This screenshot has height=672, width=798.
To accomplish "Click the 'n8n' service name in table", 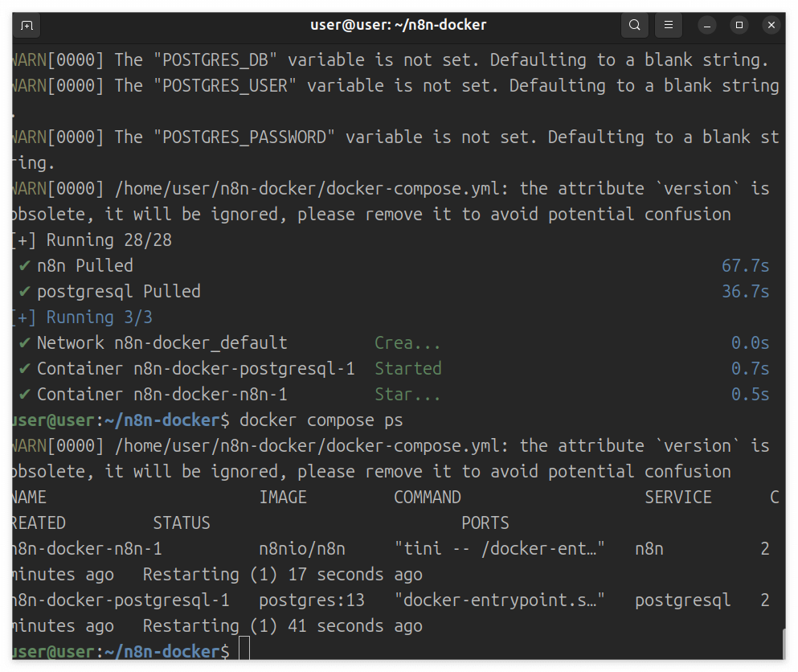I will [649, 549].
